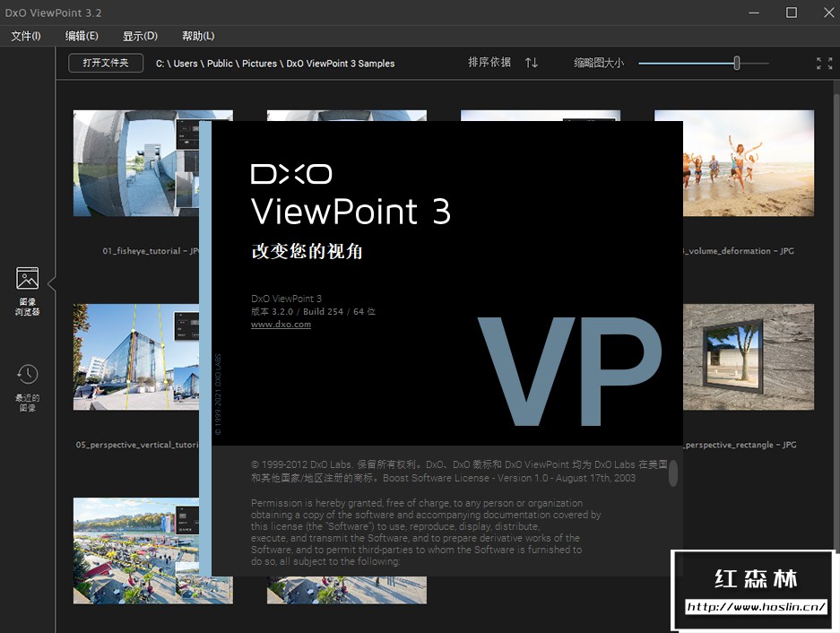The height and width of the screenshot is (633, 840).
Task: Maximize the DxO ViewPoint window
Action: coord(792,13)
